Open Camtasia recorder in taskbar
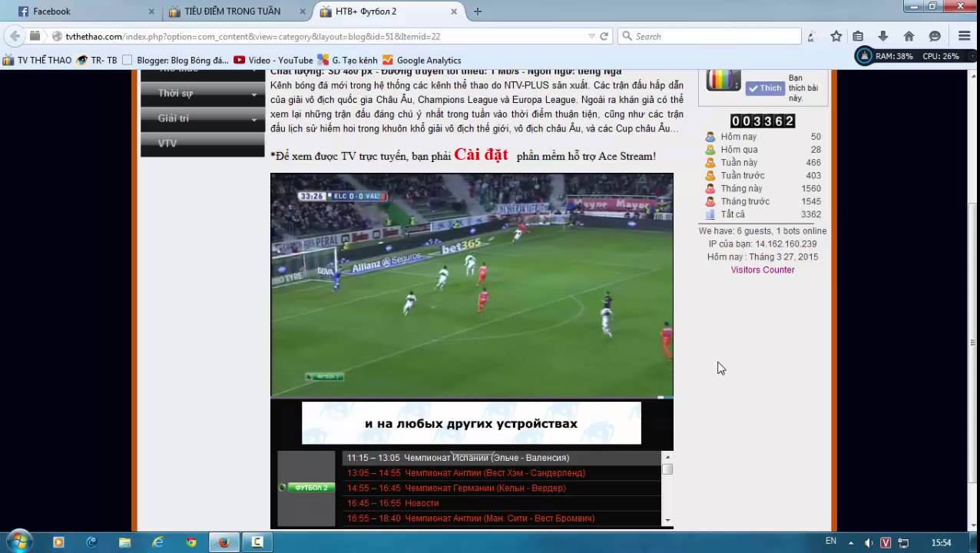 tap(257, 542)
